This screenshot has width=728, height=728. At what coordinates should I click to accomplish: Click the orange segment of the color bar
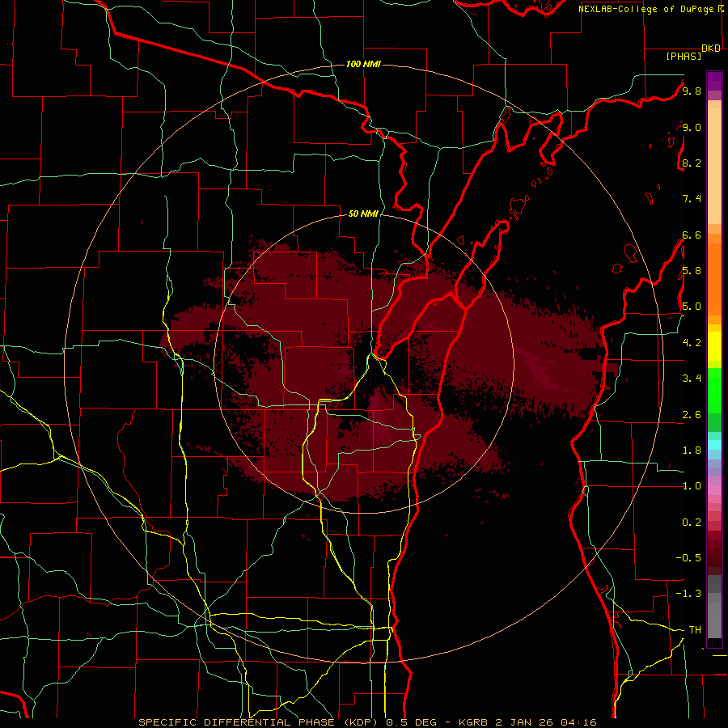714,280
